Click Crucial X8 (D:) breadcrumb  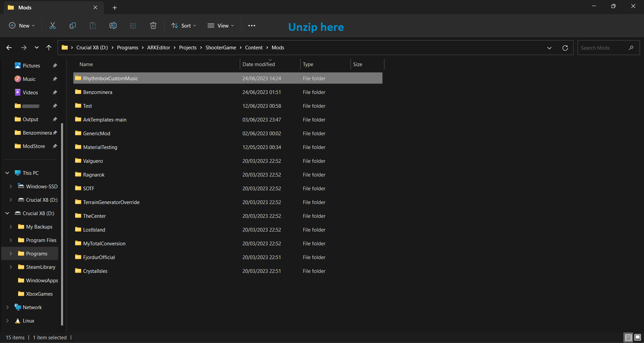[x=92, y=48]
